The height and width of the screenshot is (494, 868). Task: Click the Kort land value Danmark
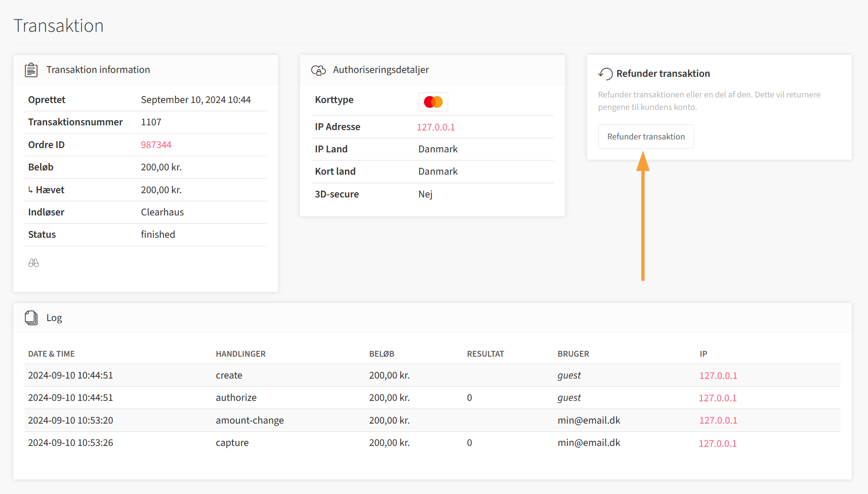[438, 171]
